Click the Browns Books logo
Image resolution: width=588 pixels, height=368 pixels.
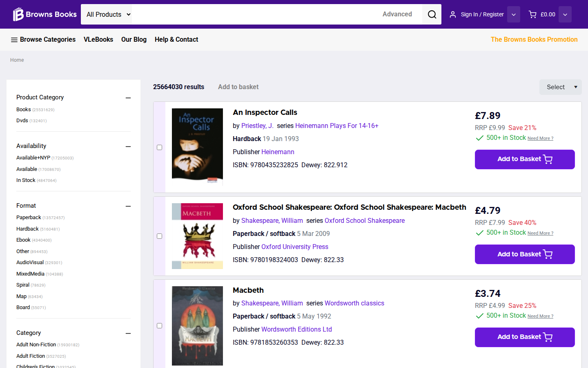[45, 14]
